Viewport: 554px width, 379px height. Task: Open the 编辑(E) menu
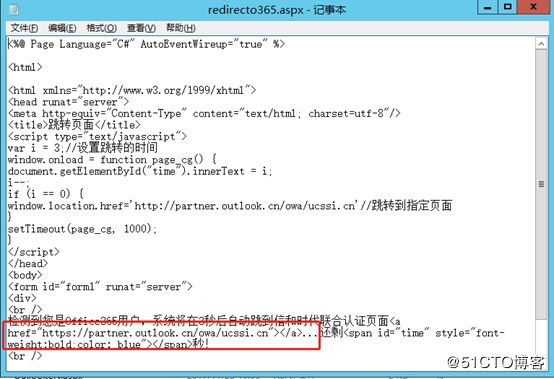pos(62,28)
